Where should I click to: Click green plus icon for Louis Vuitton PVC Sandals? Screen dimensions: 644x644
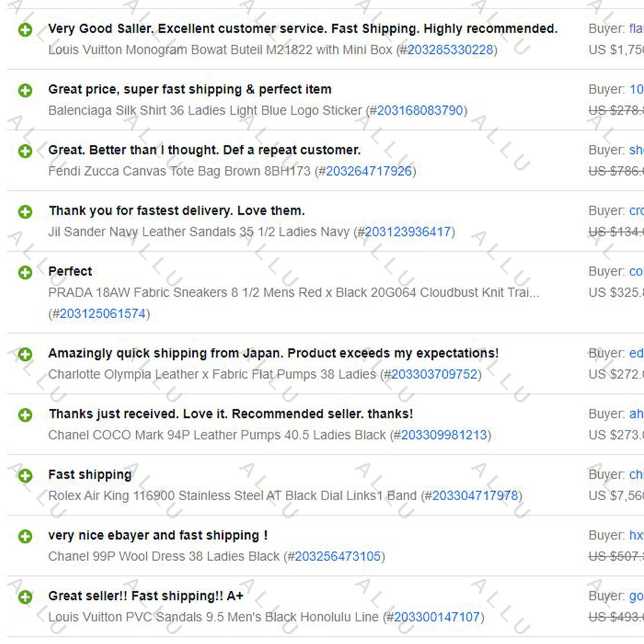click(x=25, y=597)
